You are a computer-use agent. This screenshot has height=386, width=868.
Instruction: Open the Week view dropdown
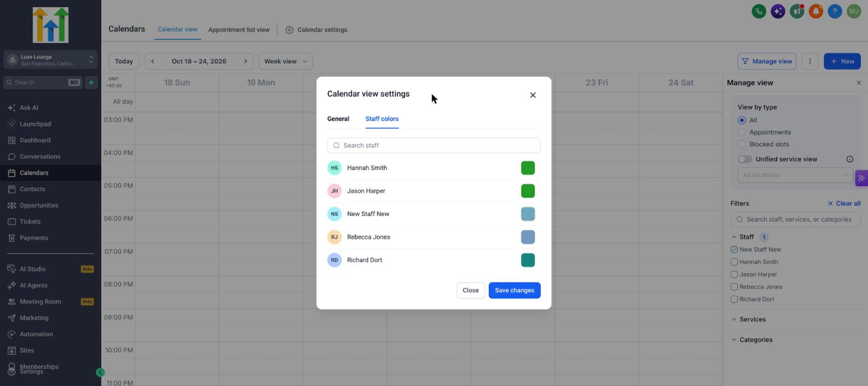[286, 61]
